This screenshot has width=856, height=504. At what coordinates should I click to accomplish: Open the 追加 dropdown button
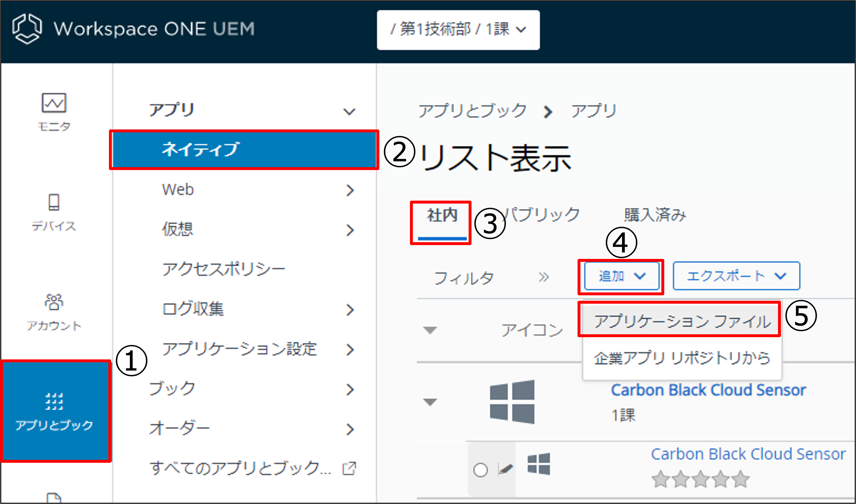click(x=621, y=276)
